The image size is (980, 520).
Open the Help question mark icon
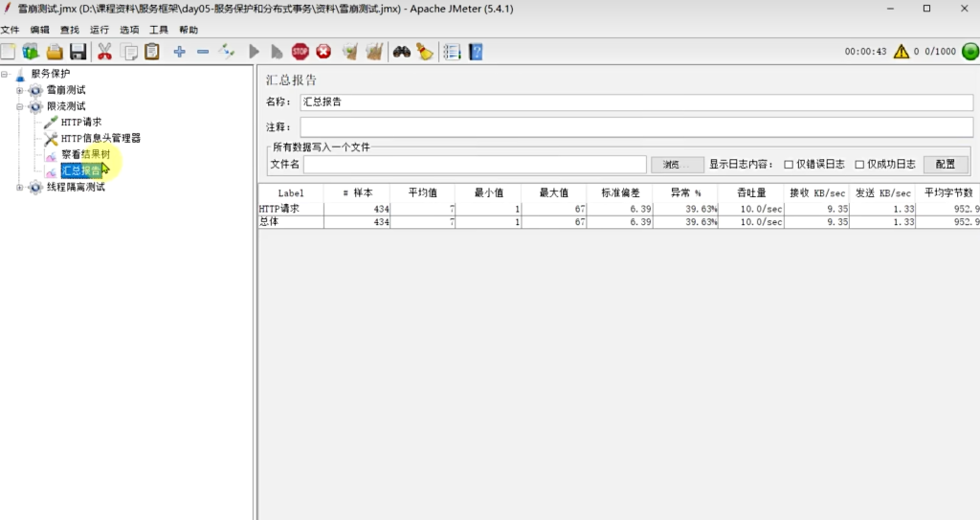tap(475, 52)
